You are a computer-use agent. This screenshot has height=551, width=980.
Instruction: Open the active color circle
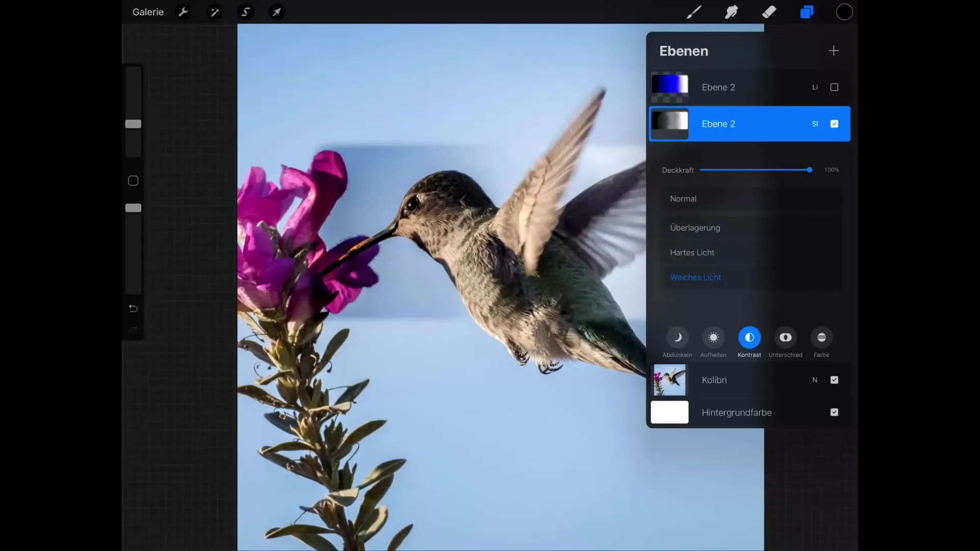click(844, 12)
